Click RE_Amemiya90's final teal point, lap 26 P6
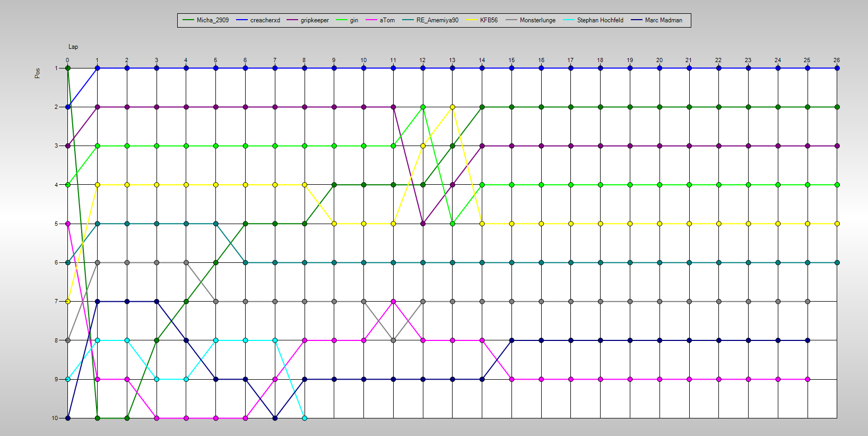 [x=837, y=262]
